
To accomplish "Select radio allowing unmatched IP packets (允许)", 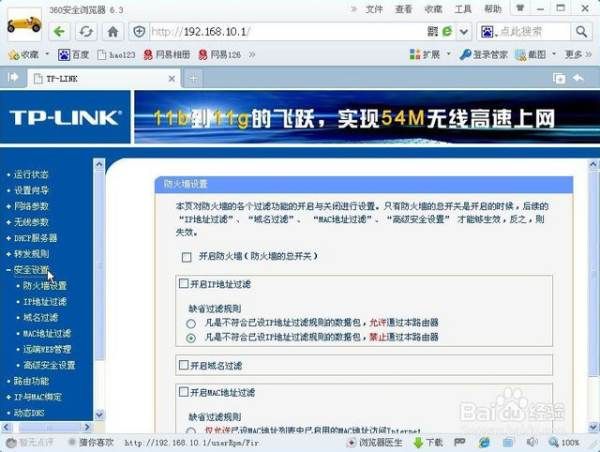I will [x=191, y=323].
